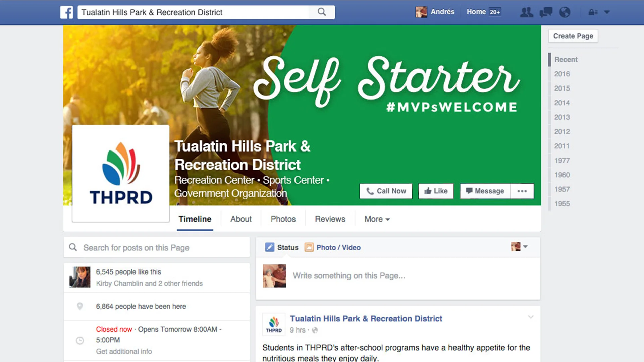Click the search magnifier icon in top bar

point(322,12)
